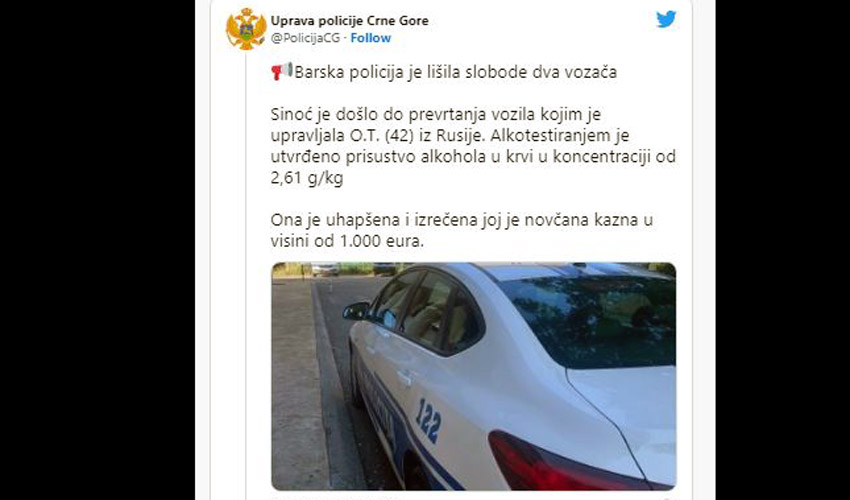Click the red megaphone emoji
The image size is (850, 500).
click(x=282, y=71)
